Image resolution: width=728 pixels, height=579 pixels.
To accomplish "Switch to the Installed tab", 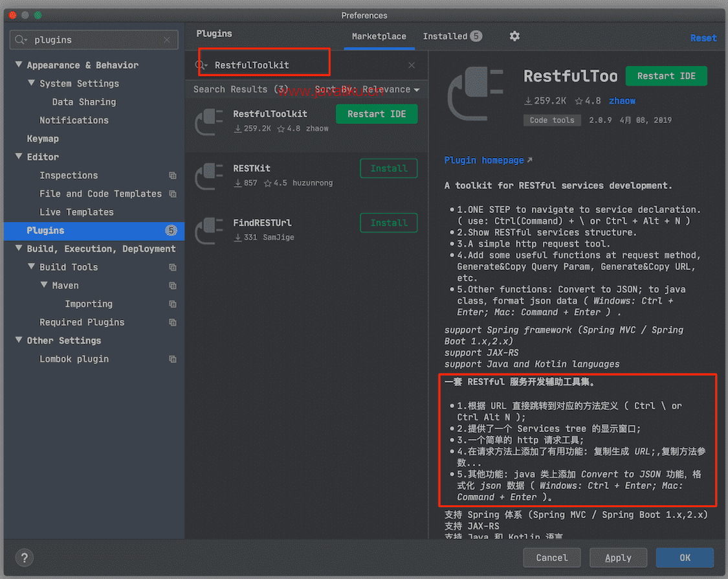I will [452, 36].
